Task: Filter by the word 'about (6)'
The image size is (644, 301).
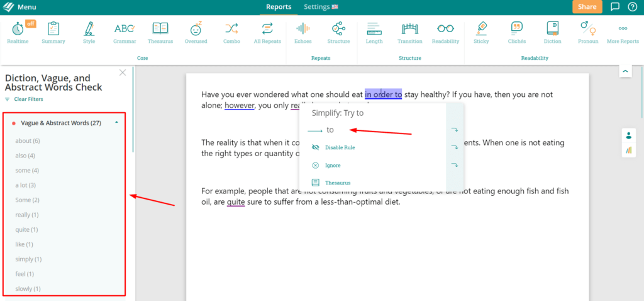Action: tap(28, 140)
